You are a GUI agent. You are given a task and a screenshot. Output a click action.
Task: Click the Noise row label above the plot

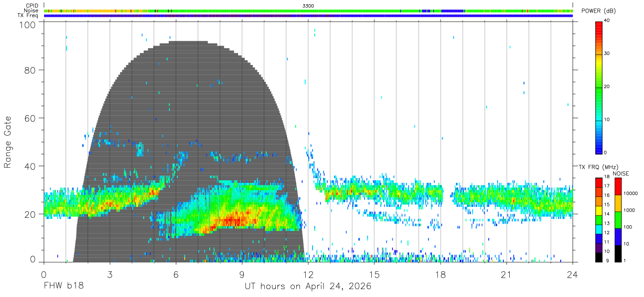31,10
